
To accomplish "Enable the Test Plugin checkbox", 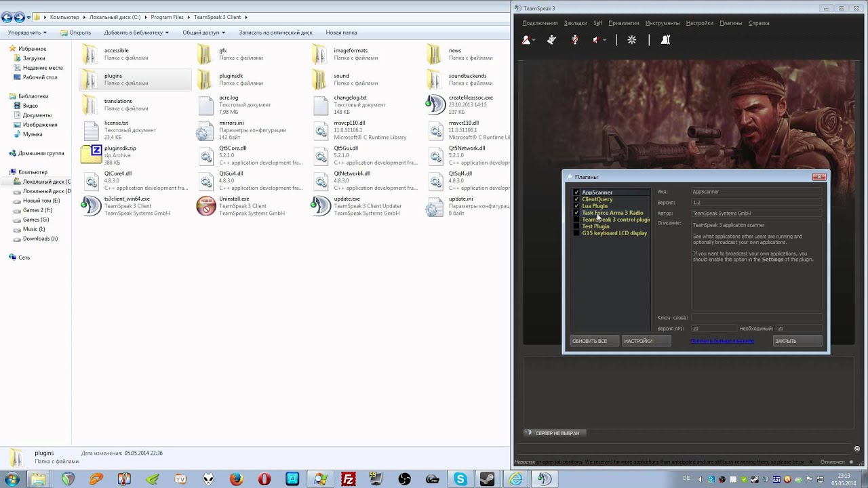I will 576,226.
